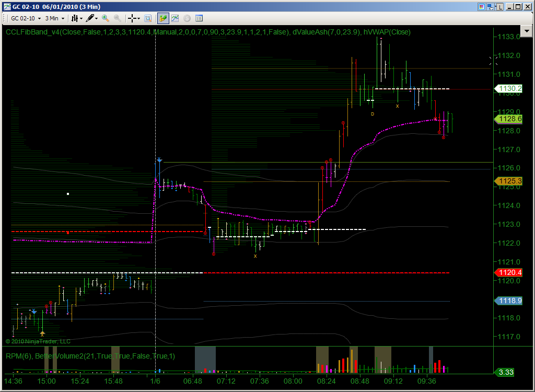Screen dimensions: 535x392
Task: Click the 1120.4 red price marker
Action: (508, 272)
